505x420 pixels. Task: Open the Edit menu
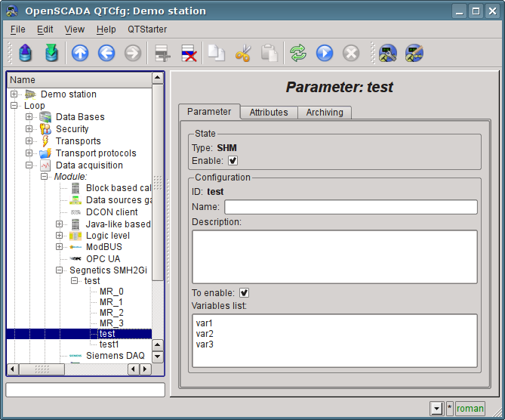(45, 29)
